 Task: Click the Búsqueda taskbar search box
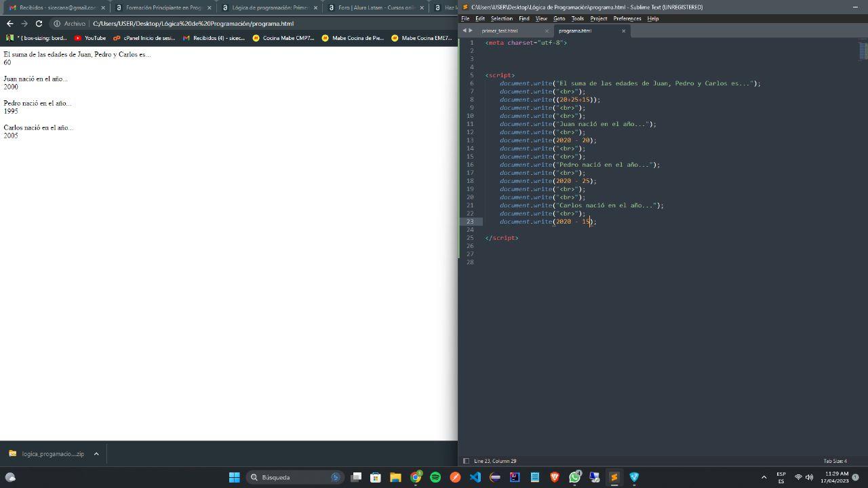294,477
